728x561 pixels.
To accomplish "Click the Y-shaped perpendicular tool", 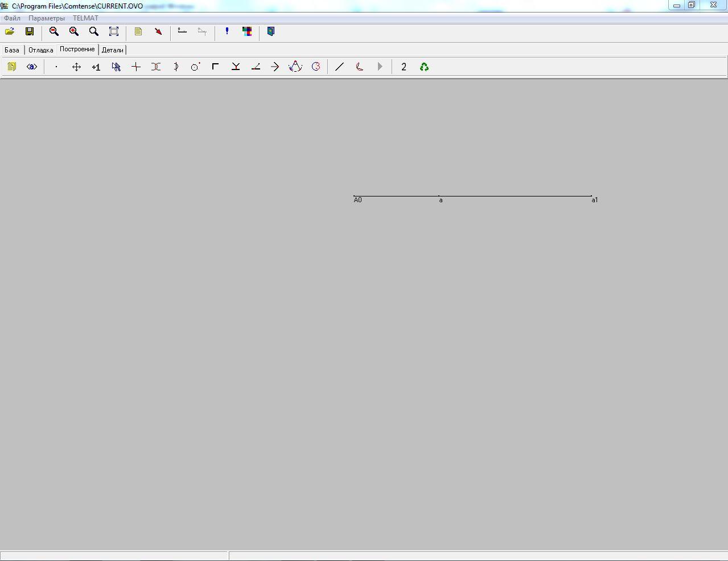I will [x=235, y=67].
